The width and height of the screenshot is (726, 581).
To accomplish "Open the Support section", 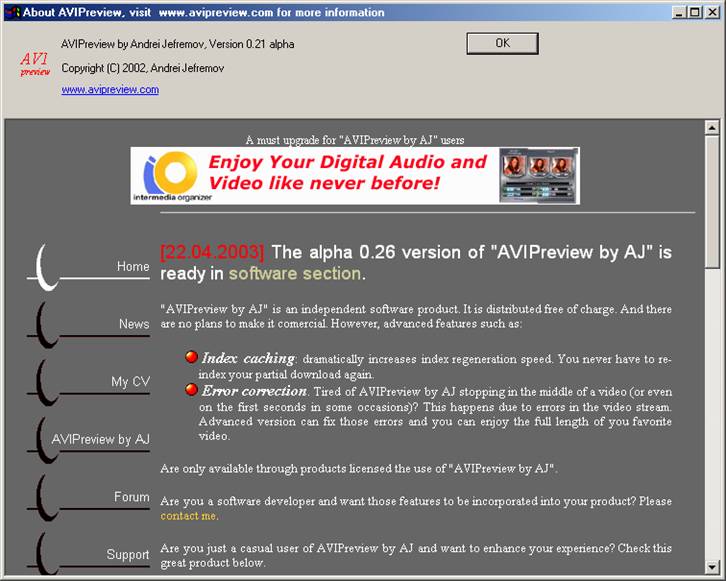I will (128, 555).
